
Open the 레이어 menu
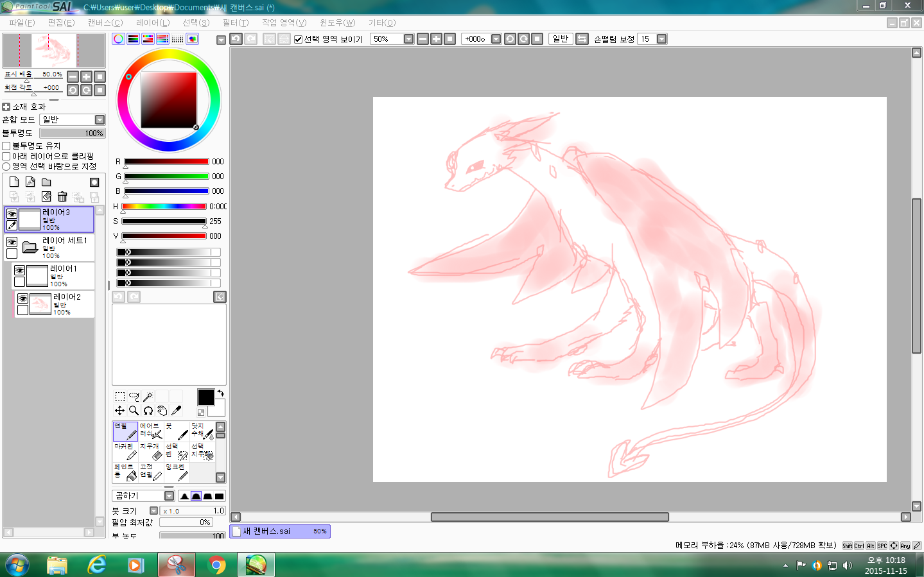pyautogui.click(x=153, y=22)
